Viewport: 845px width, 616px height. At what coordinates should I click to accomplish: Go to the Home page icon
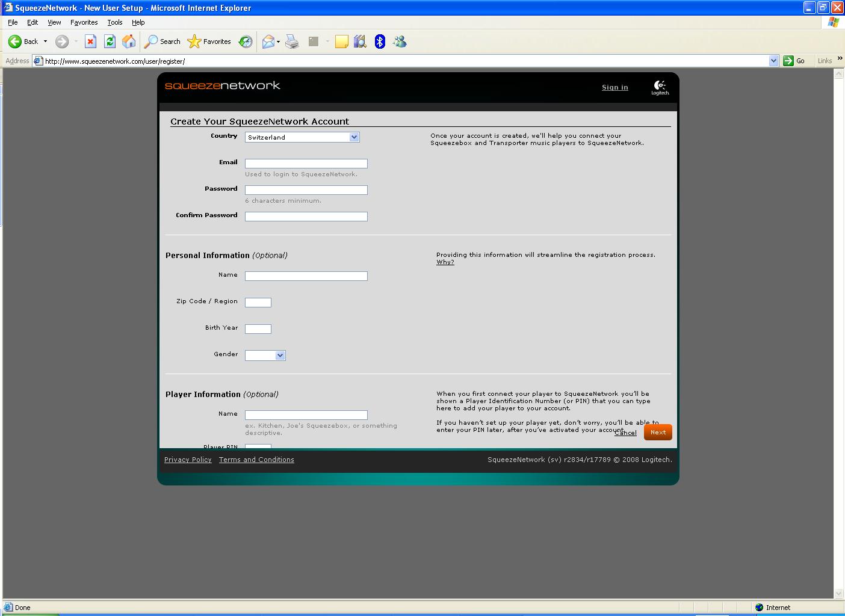[129, 42]
